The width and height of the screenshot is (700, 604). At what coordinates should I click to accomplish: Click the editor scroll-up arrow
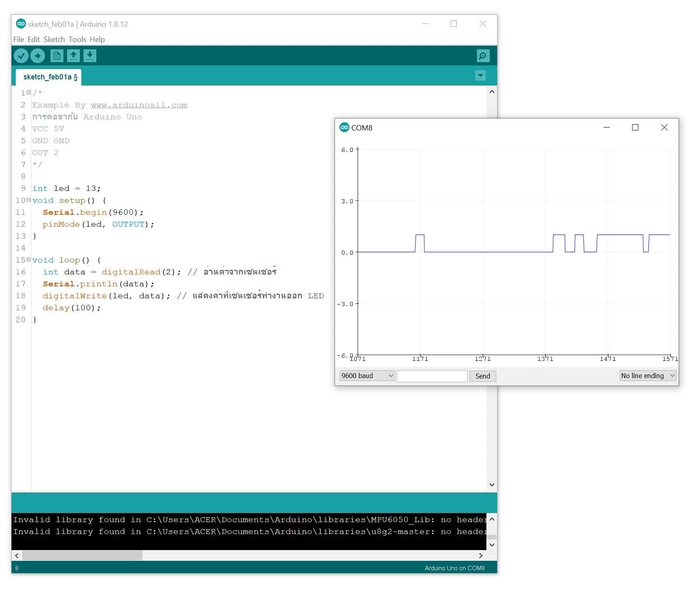492,92
